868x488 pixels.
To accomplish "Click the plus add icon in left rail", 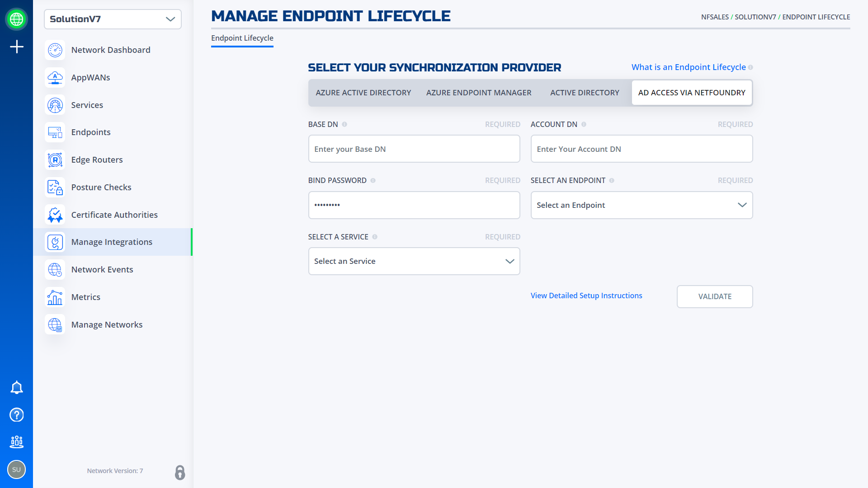I will click(17, 47).
